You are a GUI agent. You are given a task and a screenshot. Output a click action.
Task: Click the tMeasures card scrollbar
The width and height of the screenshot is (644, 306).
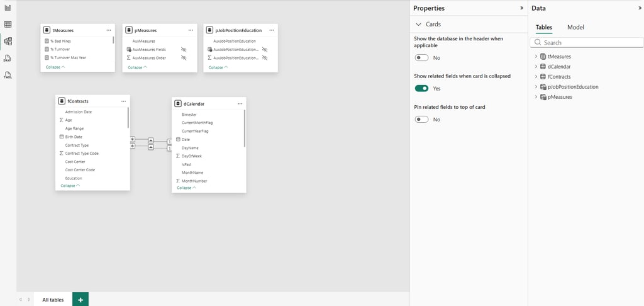[113, 40]
